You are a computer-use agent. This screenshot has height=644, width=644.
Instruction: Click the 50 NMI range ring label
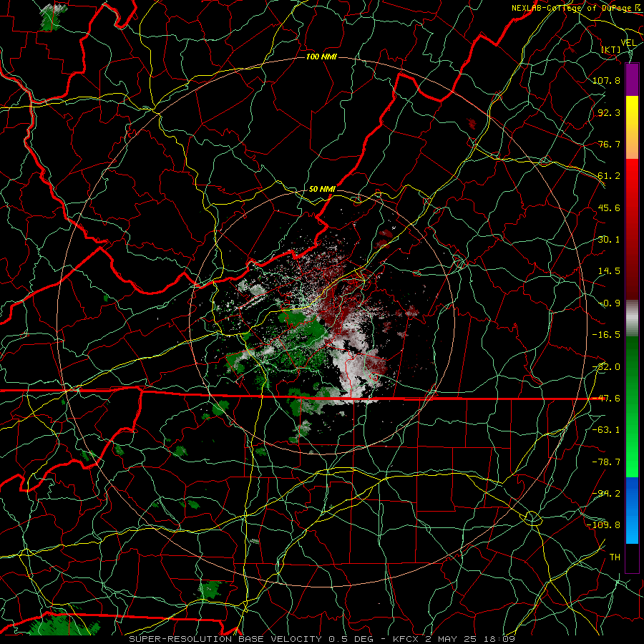click(322, 189)
